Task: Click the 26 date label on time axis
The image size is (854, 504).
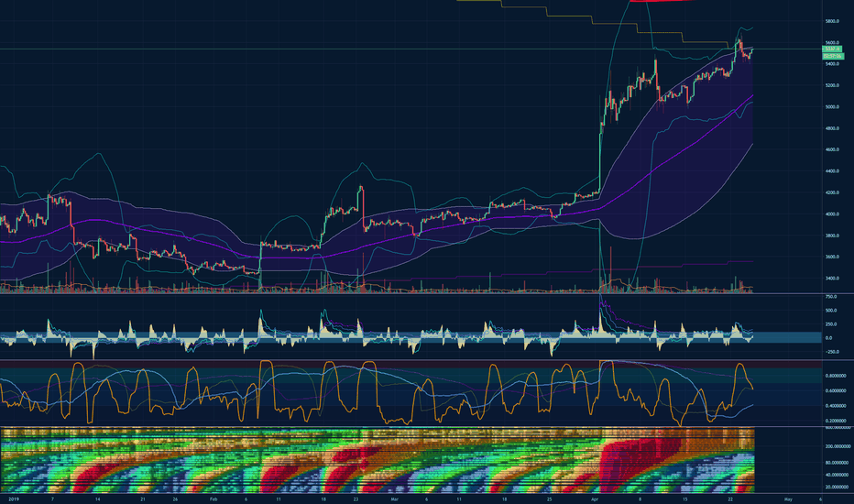Action: pos(175,499)
